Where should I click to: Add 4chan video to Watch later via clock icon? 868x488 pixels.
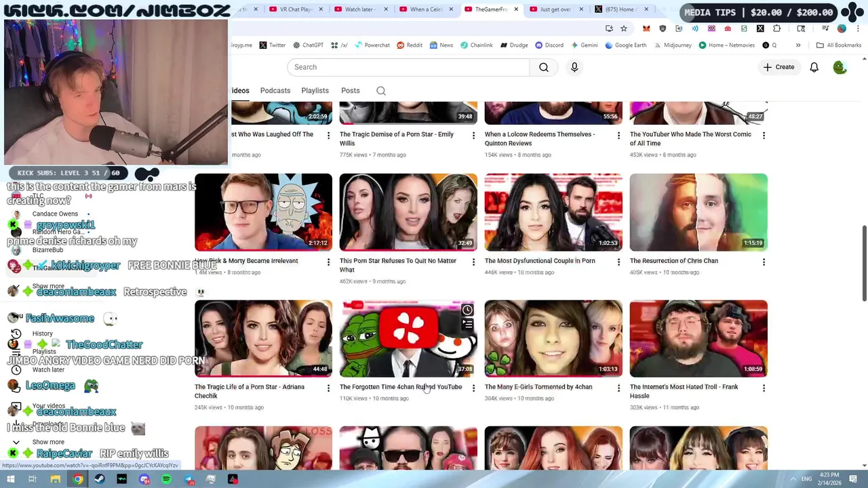pos(467,310)
